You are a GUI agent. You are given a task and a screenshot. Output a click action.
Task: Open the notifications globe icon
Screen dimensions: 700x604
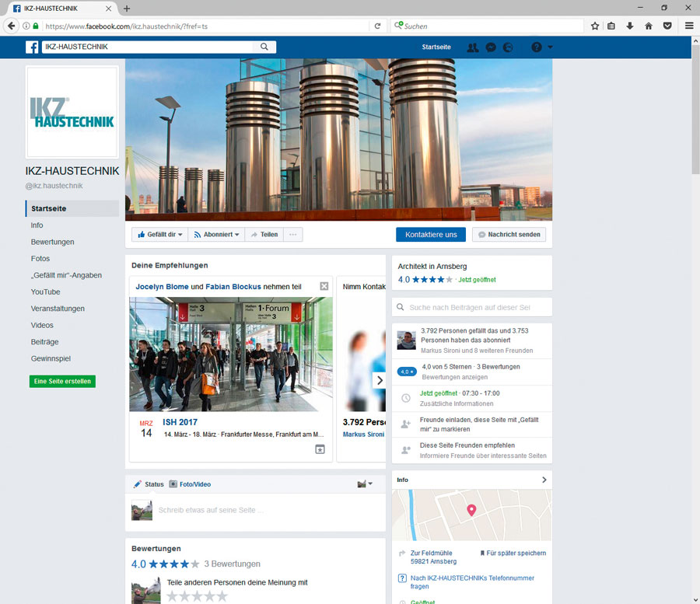(x=508, y=47)
